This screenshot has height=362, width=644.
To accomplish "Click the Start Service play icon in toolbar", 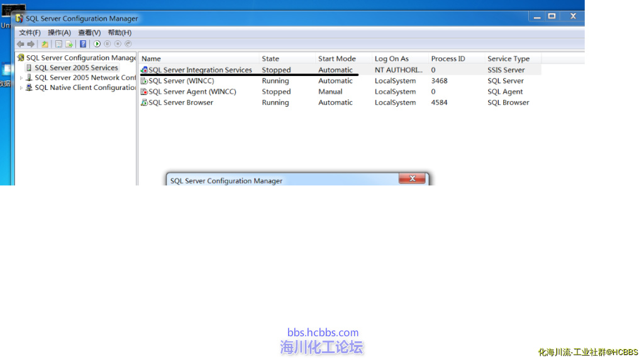I will coord(97,44).
